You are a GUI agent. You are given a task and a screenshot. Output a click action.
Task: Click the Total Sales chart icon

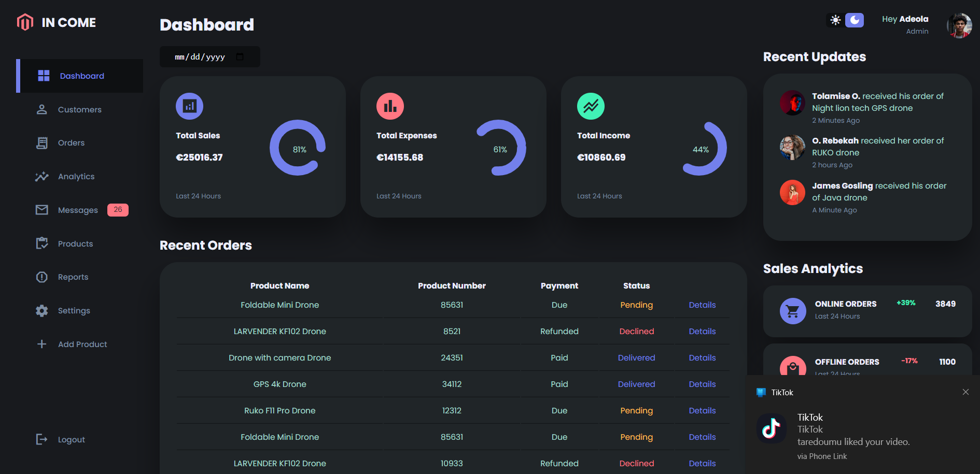coord(190,106)
